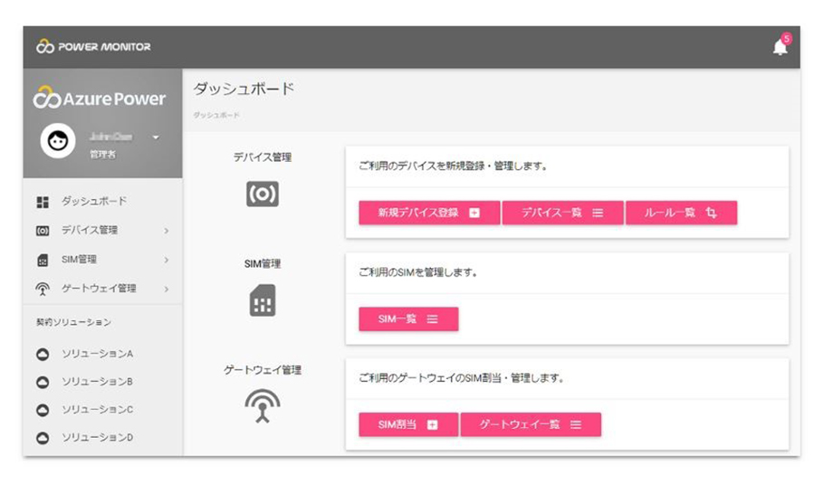Open the notification bell icon
The height and width of the screenshot is (504, 833).
780,47
